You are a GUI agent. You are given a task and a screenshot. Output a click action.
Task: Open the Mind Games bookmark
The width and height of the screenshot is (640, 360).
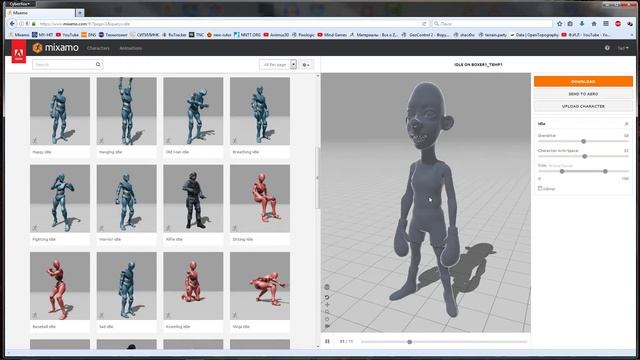(x=332, y=35)
